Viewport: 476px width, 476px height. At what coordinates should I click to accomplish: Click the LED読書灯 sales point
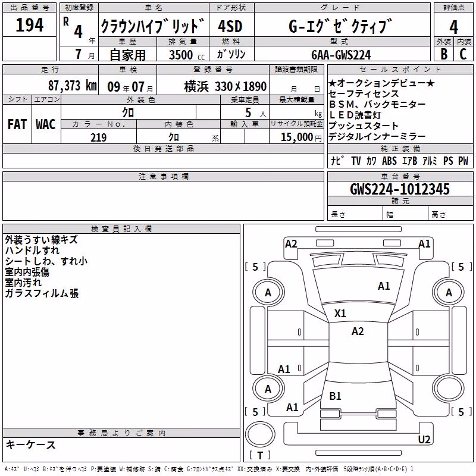tap(355, 115)
